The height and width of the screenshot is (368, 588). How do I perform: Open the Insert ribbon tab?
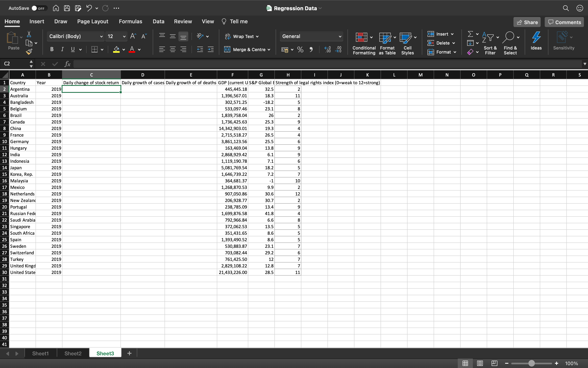tap(37, 21)
